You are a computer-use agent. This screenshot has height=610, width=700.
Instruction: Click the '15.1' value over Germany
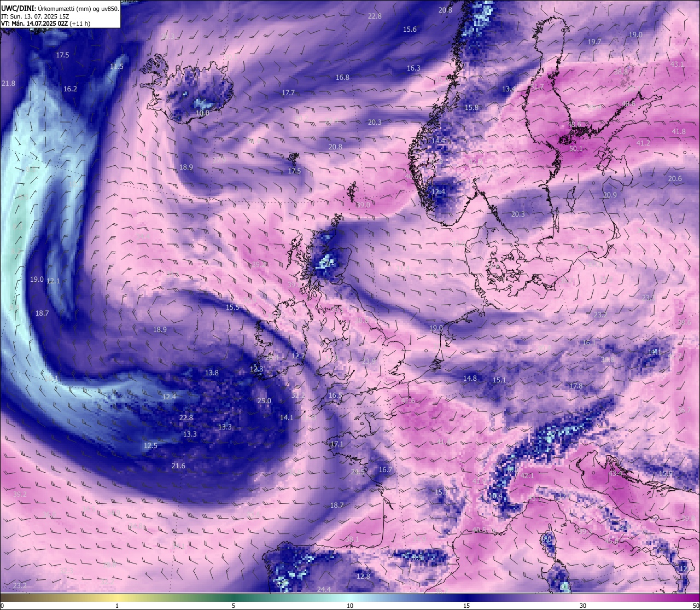point(499,380)
